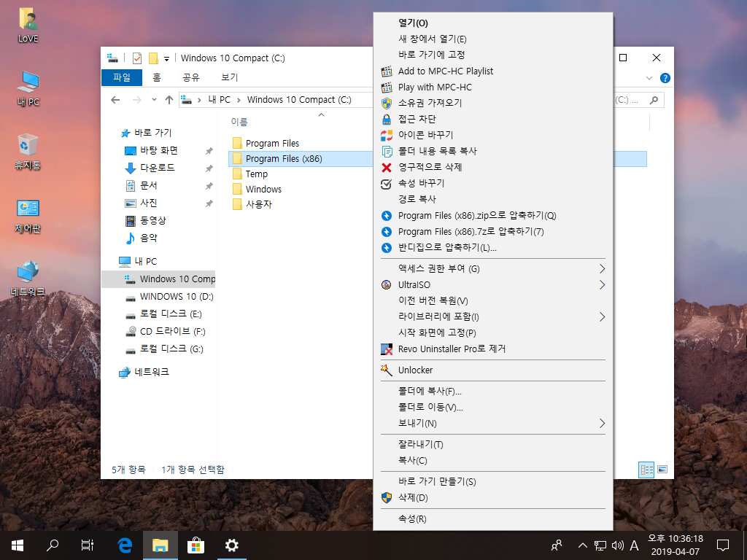Choose 아이콘 바꾸기 entry
The width and height of the screenshot is (747, 560).
pos(493,135)
